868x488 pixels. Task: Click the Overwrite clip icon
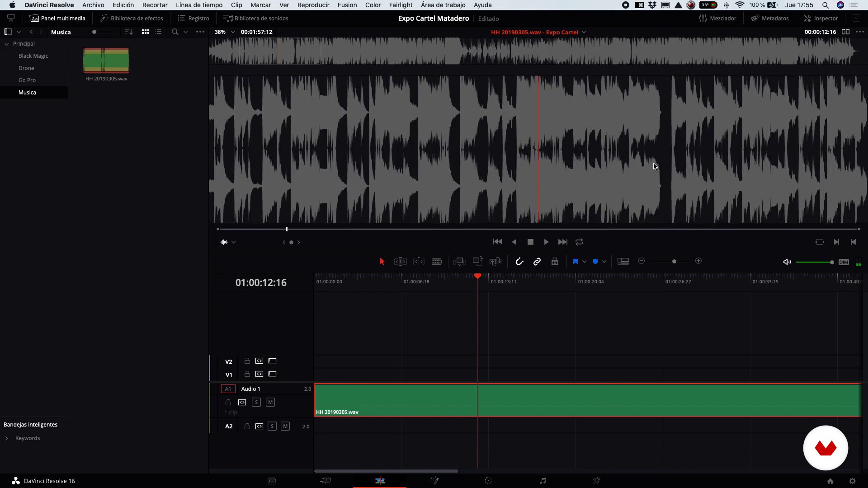tap(478, 261)
